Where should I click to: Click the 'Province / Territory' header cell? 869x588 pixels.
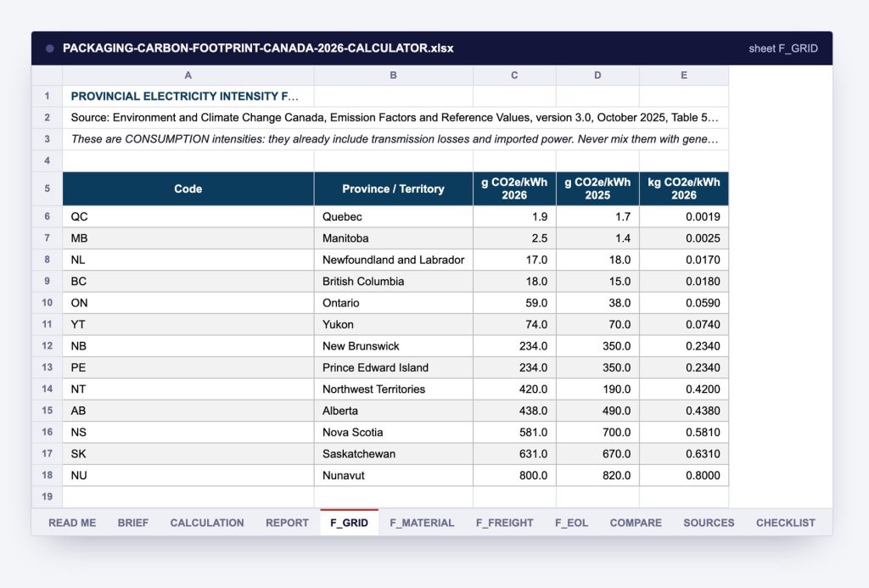pos(394,188)
